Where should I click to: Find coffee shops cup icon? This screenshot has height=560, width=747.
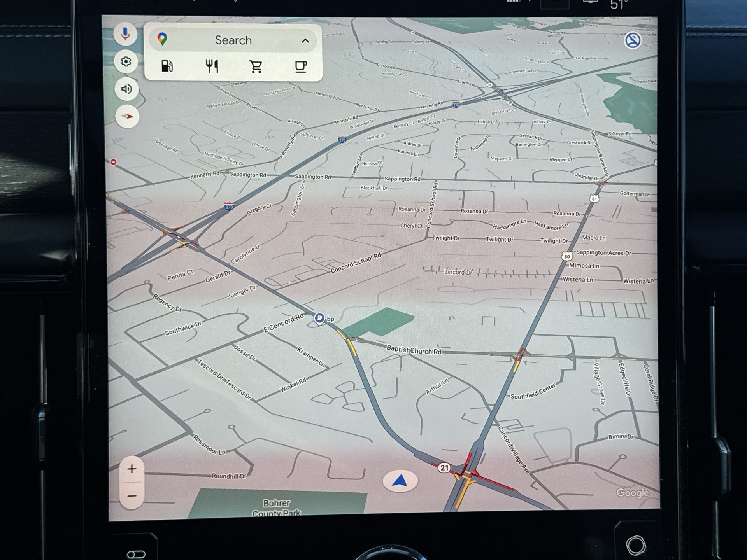(x=300, y=66)
